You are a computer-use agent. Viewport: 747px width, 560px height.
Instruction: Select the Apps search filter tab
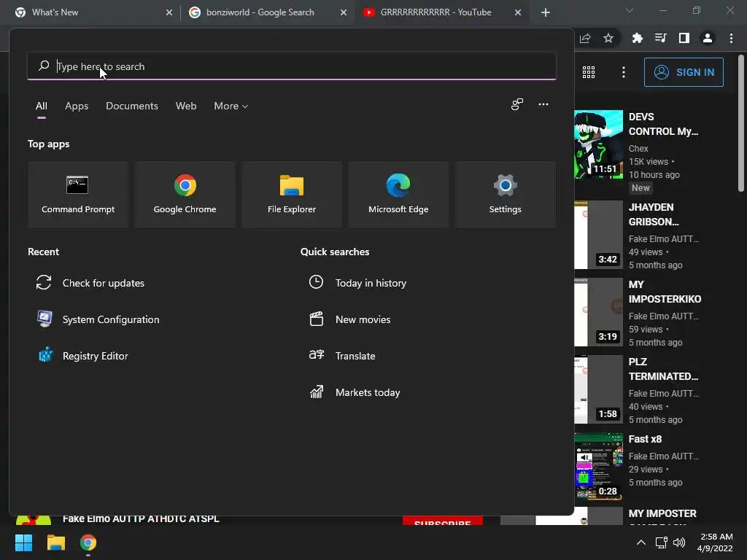77,106
